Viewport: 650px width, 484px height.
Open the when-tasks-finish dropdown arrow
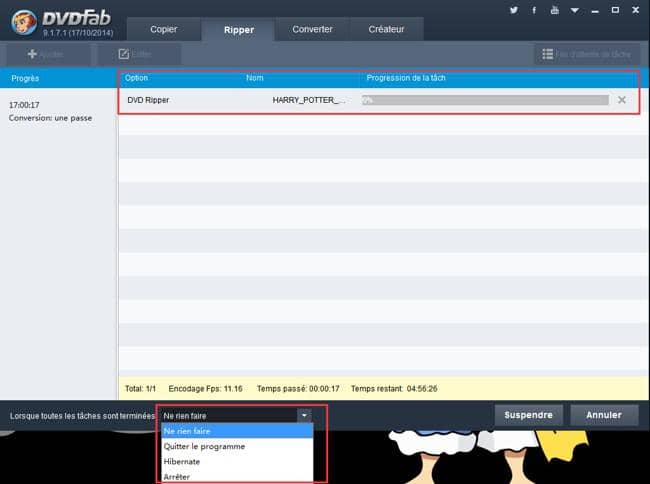point(304,415)
